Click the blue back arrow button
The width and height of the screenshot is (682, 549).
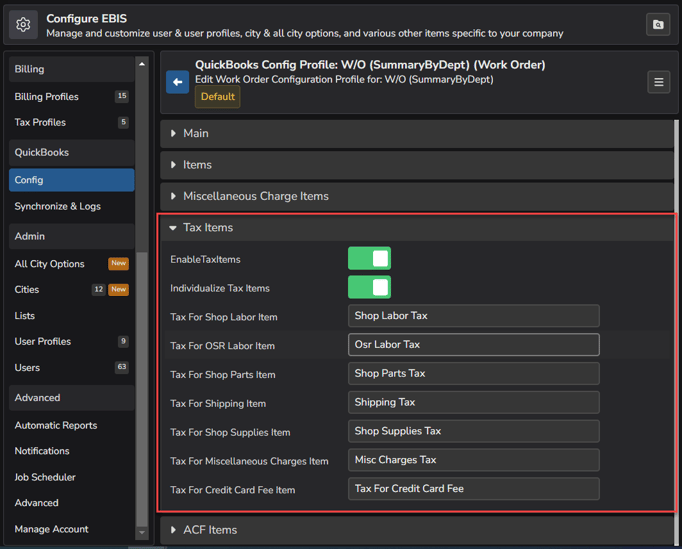click(x=177, y=82)
